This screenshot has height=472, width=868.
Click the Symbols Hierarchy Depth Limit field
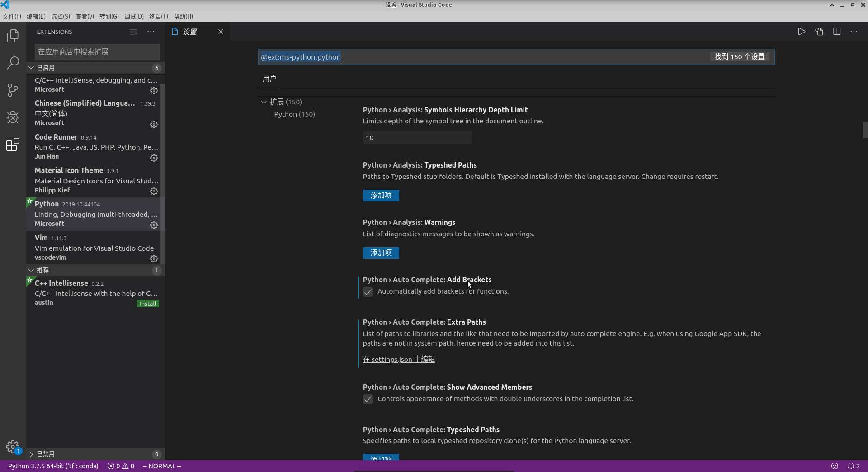(x=417, y=138)
